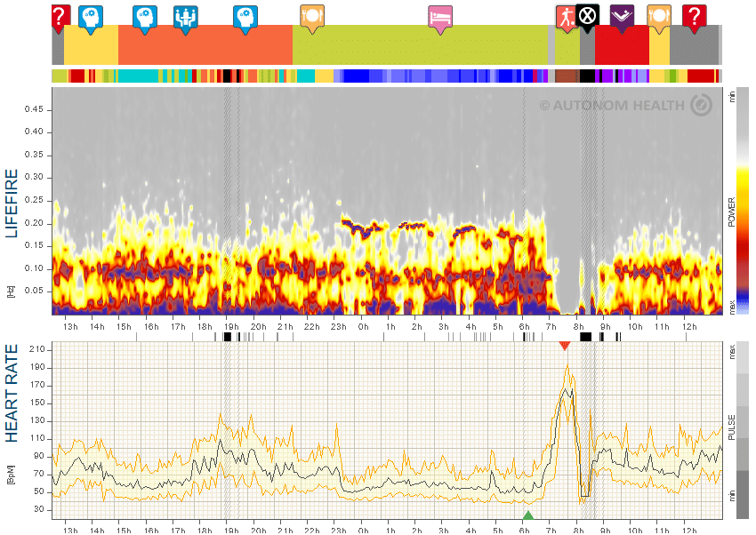Click the 13h label below the Heart Rate chart

[x=70, y=531]
